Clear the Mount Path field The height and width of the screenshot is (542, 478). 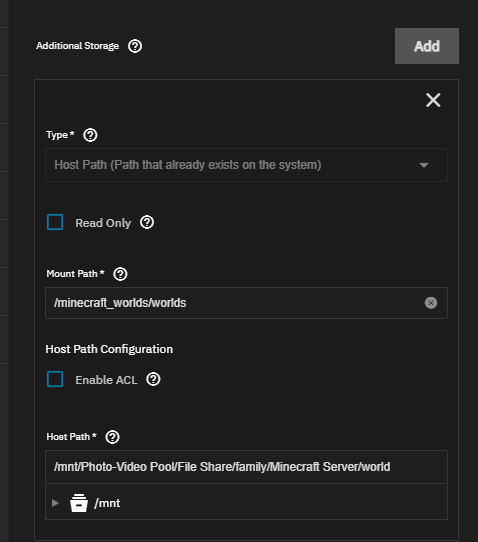[431, 303]
